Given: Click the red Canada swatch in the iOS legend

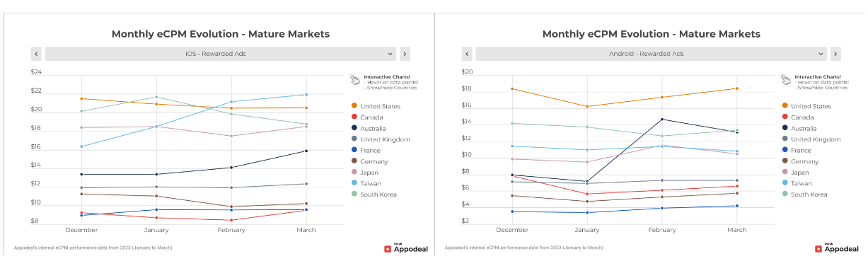Looking at the screenshot, I should pyautogui.click(x=354, y=117).
